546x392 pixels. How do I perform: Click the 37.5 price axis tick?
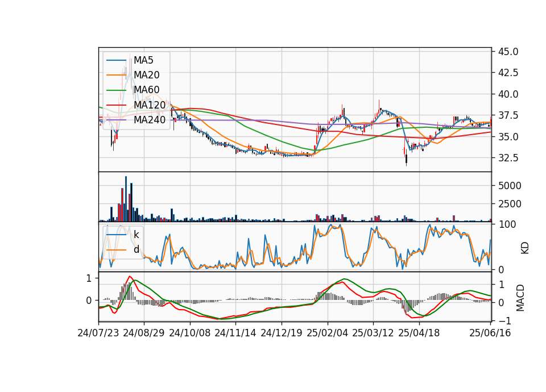click(x=508, y=115)
